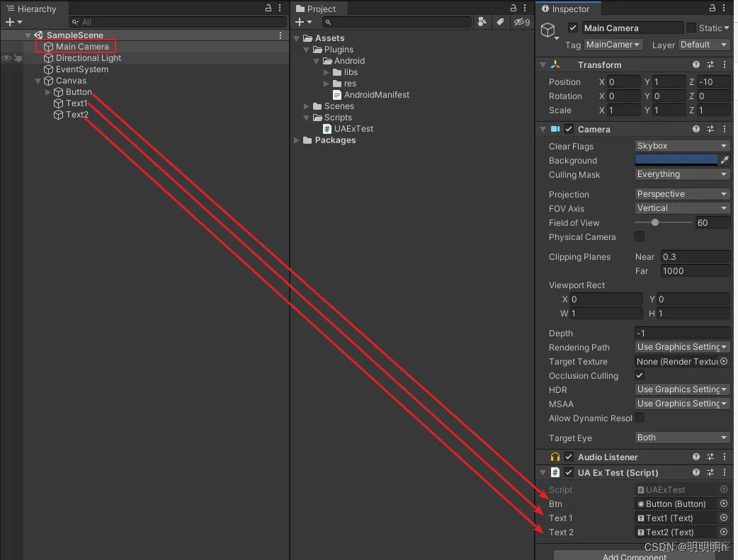The height and width of the screenshot is (560, 738).
Task: Toggle hidden packages visibility icon
Action: (521, 22)
